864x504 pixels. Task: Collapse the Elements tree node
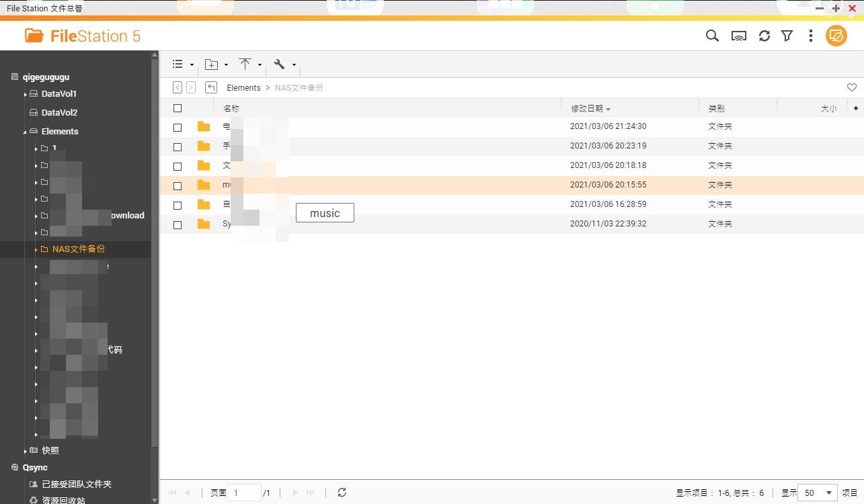point(24,131)
